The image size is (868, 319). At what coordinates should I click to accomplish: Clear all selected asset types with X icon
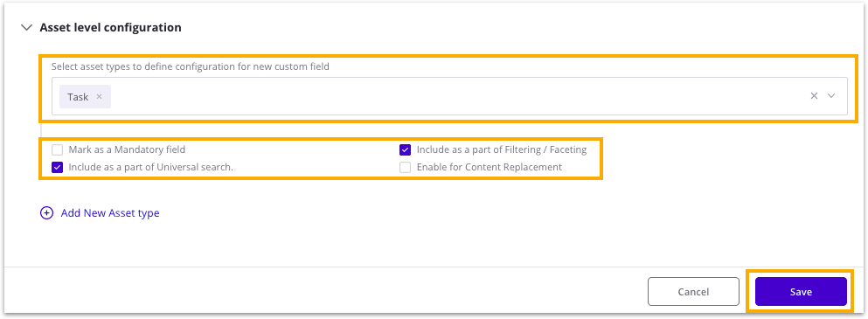pos(814,96)
